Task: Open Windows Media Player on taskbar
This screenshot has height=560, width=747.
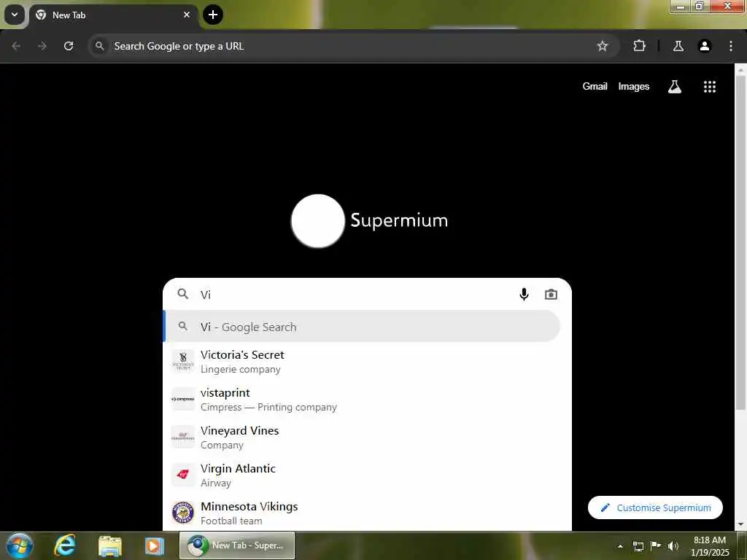Action: 154,545
